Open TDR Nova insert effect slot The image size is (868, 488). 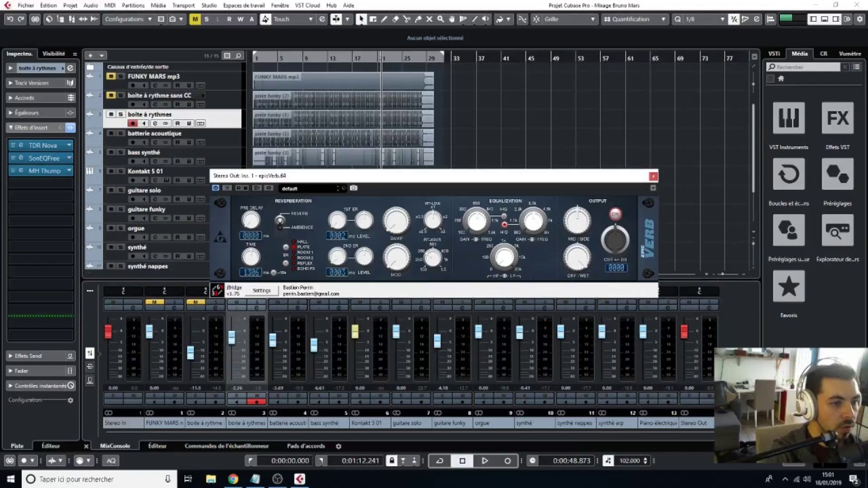coord(41,145)
